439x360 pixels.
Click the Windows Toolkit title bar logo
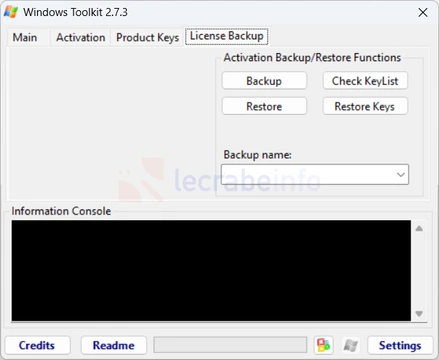11,12
